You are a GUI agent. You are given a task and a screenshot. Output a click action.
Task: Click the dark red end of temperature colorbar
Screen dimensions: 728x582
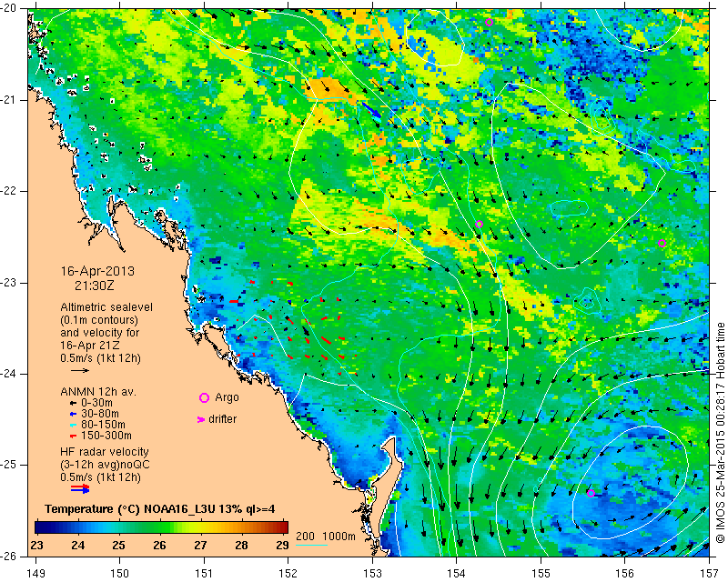pos(282,527)
